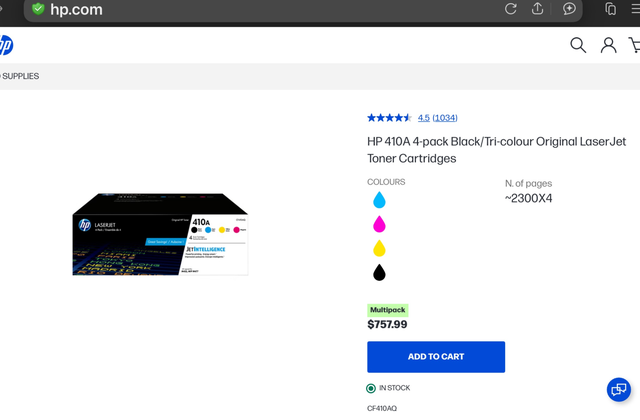This screenshot has height=420, width=640.
Task: Click the HP logo
Action: 5,45
